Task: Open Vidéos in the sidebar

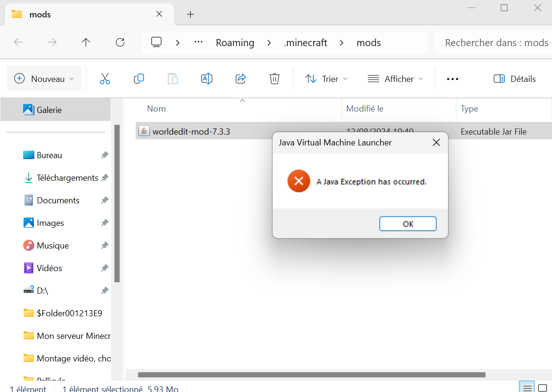Action: point(49,268)
